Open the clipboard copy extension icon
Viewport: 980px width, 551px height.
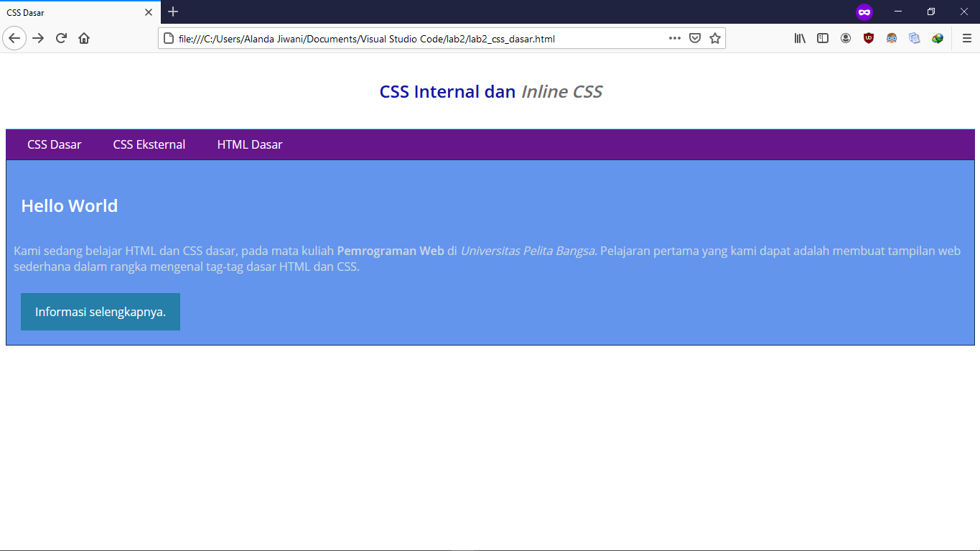point(914,38)
